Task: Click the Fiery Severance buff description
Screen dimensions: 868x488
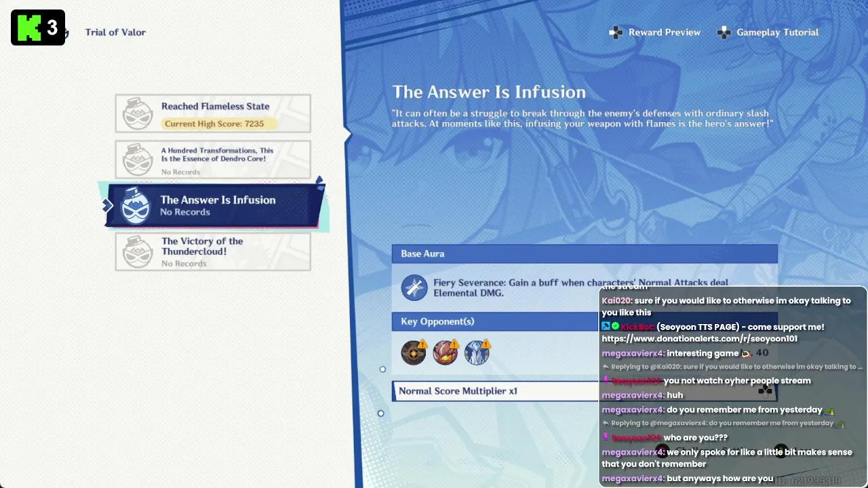Action: point(581,288)
